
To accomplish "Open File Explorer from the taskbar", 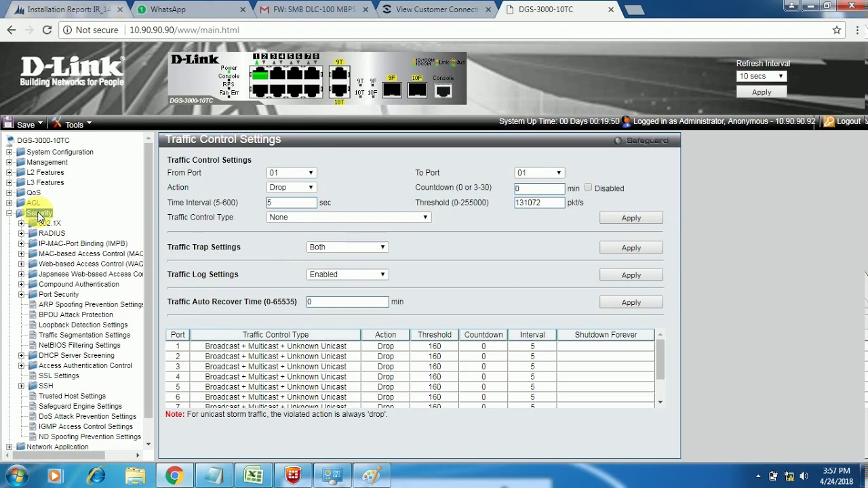I will [136, 476].
